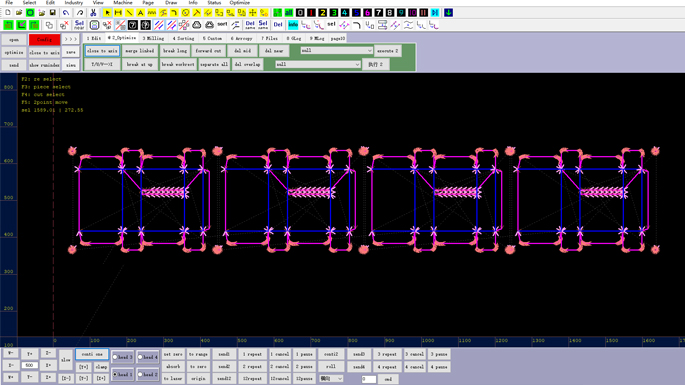Screen dimensions: 685x385
Task: Click the 'separate all' button
Action: pyautogui.click(x=214, y=64)
